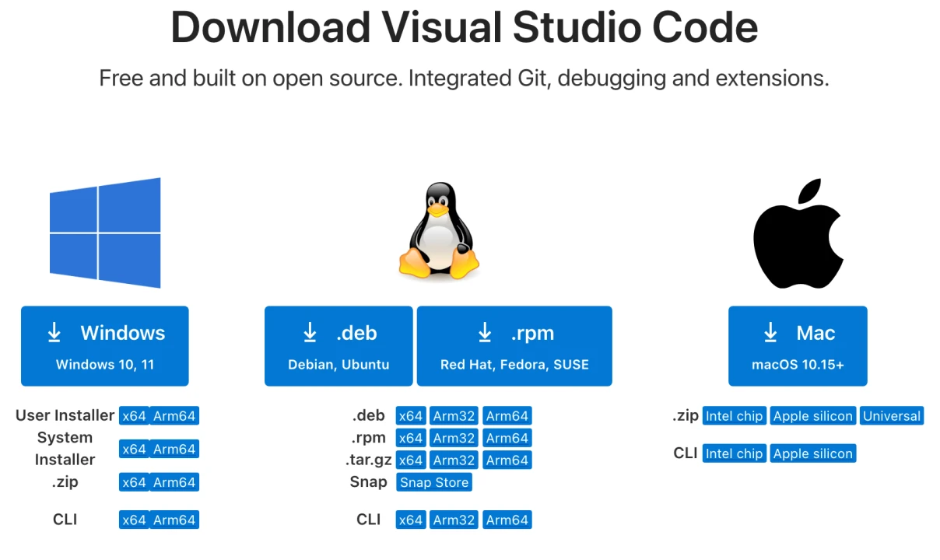Screen dimensions: 940x560
Task: Select Arm64 in the Linux .deb row
Action: 507,416
